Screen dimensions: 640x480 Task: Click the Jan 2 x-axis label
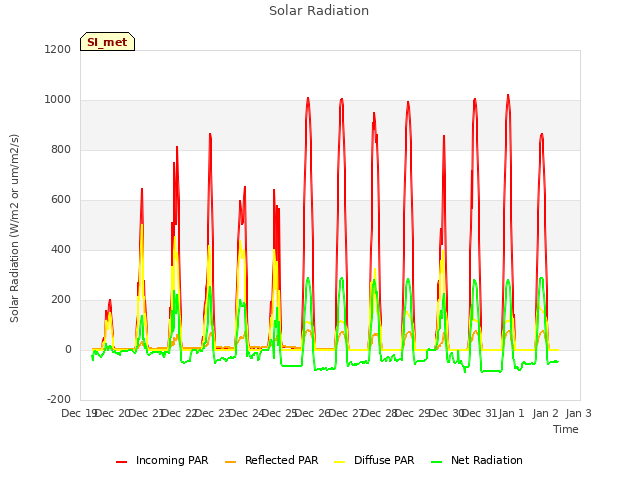click(x=545, y=413)
